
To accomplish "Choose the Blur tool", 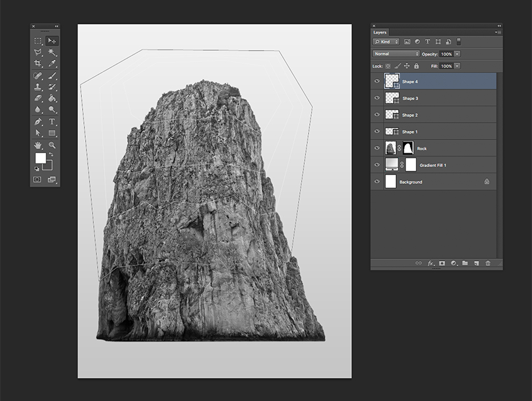I will point(38,109).
